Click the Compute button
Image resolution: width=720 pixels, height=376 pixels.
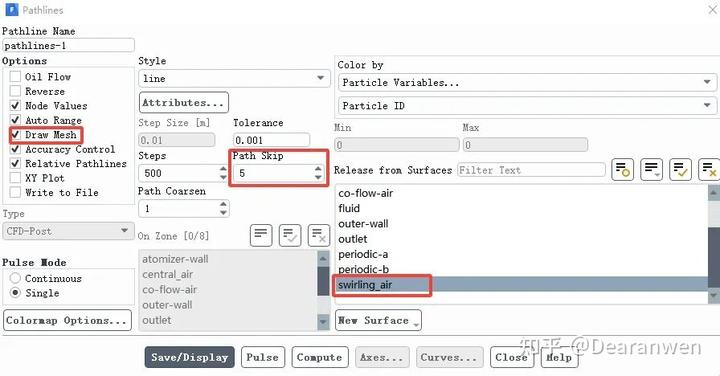320,357
